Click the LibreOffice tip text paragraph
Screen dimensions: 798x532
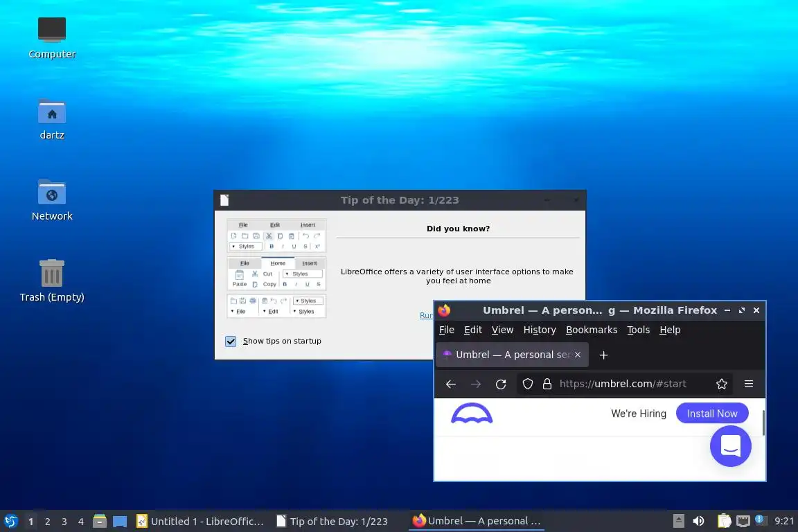click(457, 276)
